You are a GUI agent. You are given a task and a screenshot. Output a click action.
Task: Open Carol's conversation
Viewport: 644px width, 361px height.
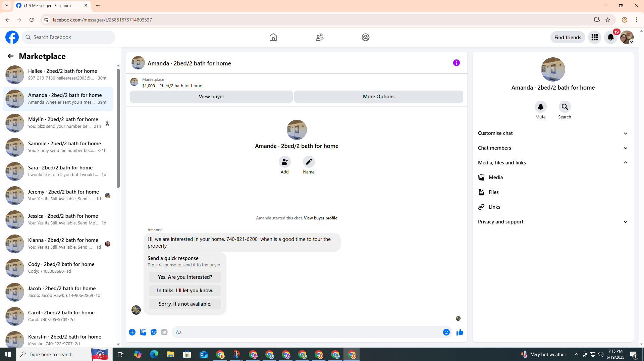(58, 316)
